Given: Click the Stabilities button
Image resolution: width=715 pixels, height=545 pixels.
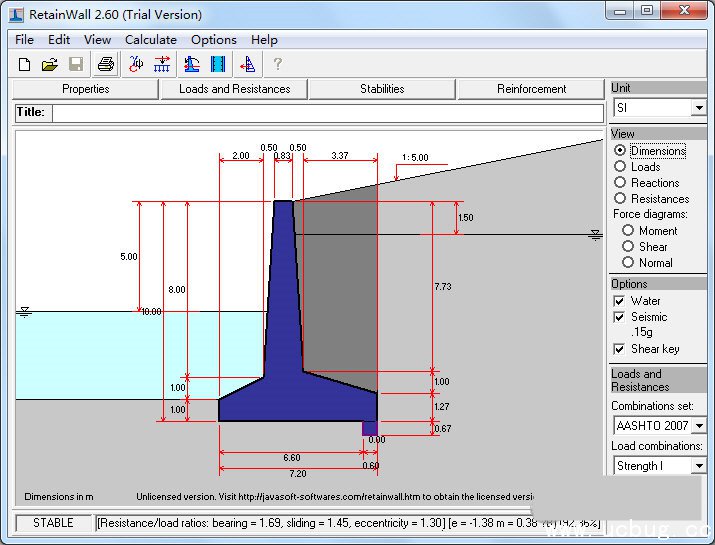Looking at the screenshot, I should click(x=382, y=89).
